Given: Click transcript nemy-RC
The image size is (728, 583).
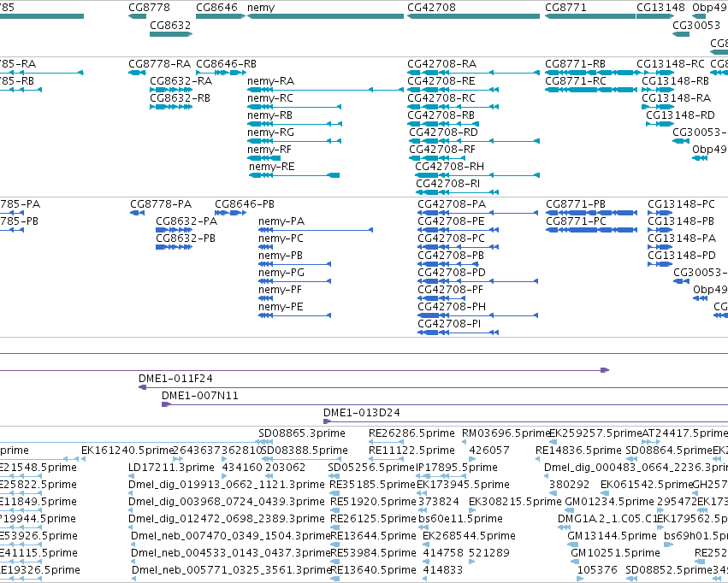Looking at the screenshot, I should 270,97.
